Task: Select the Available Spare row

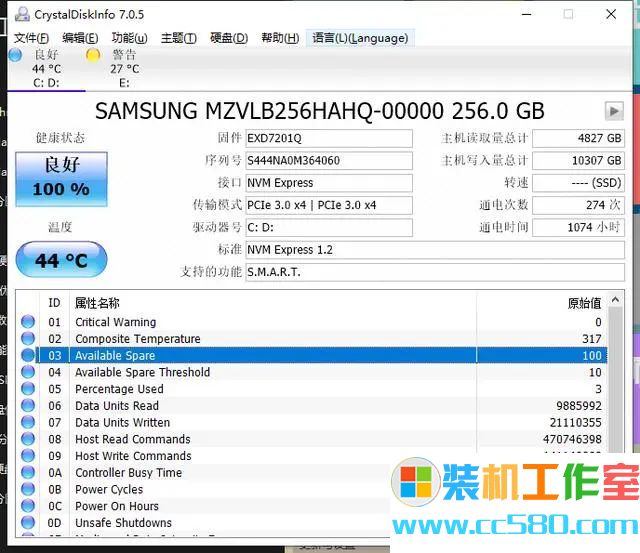Action: coord(312,355)
